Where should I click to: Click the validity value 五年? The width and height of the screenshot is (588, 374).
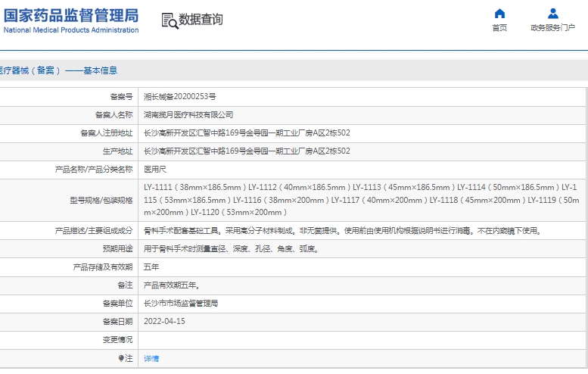[151, 267]
